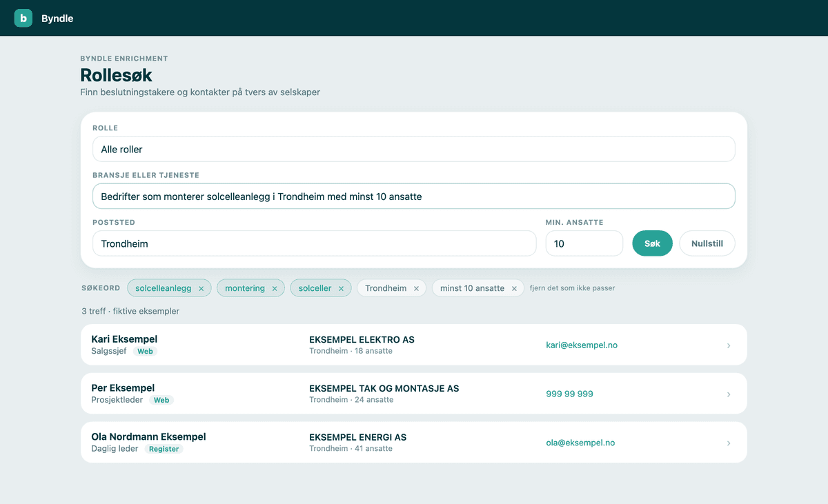Viewport: 828px width, 504px height.
Task: Select the name Ola Nordmann Eksempel
Action: pyautogui.click(x=148, y=437)
